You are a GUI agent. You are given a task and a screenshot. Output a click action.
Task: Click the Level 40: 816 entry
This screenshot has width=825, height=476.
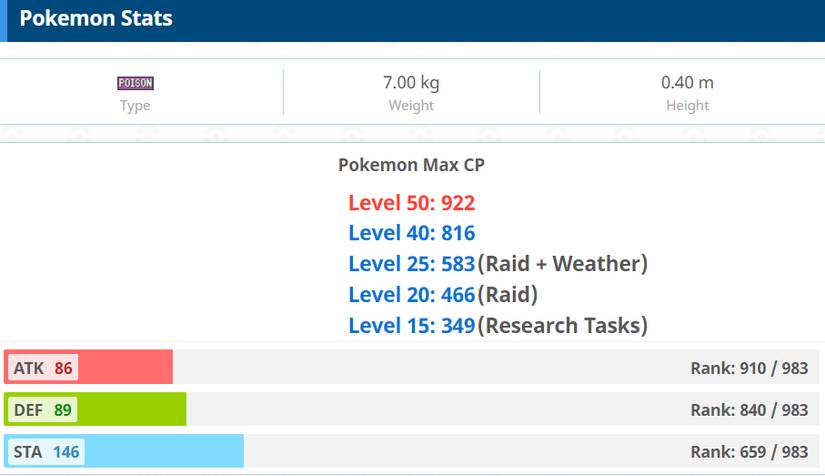click(x=411, y=233)
